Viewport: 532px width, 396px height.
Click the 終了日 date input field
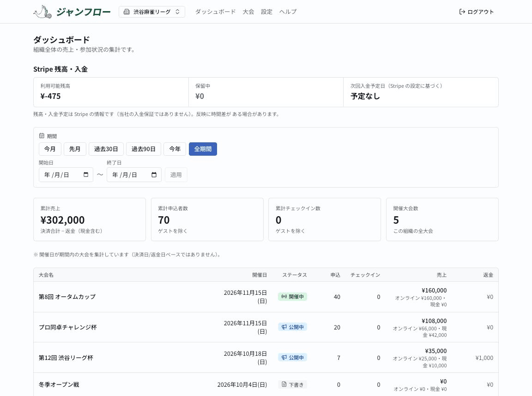(134, 175)
